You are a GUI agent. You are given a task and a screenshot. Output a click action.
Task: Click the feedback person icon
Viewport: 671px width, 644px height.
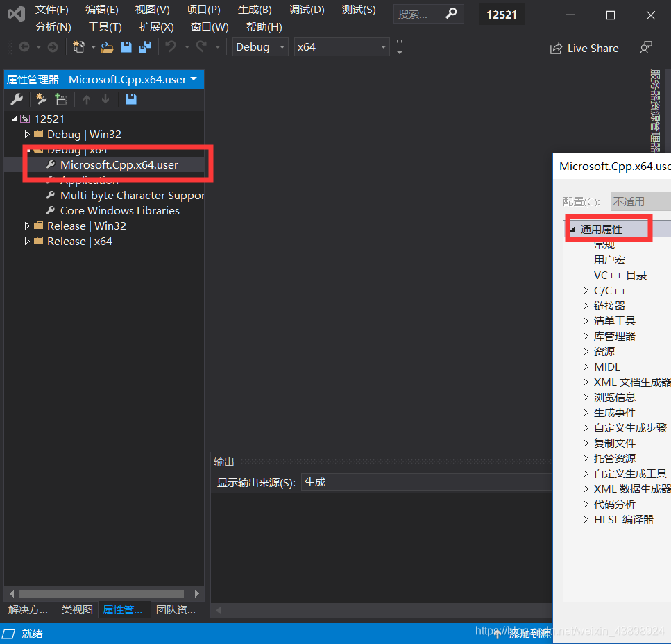coord(645,47)
